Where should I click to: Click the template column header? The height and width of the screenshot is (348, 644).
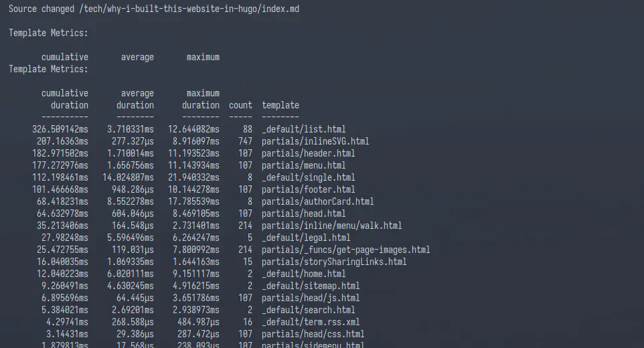tap(280, 105)
